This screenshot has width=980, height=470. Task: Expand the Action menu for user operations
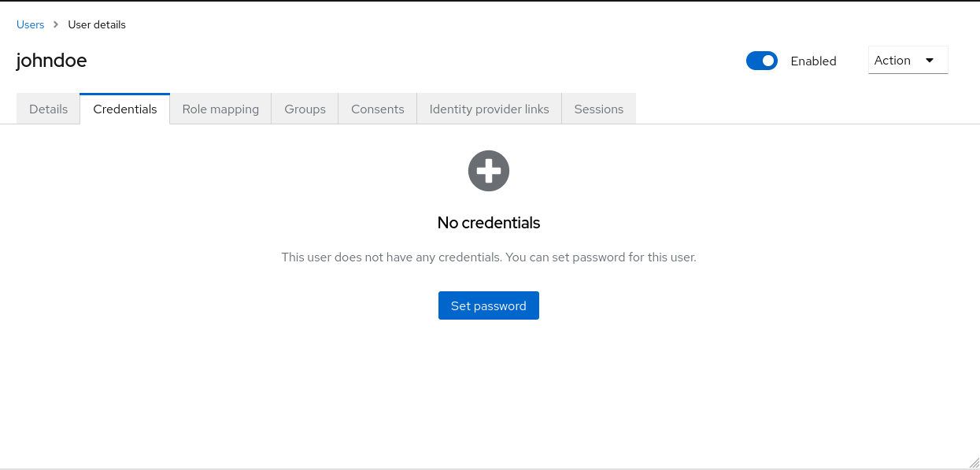tap(908, 60)
